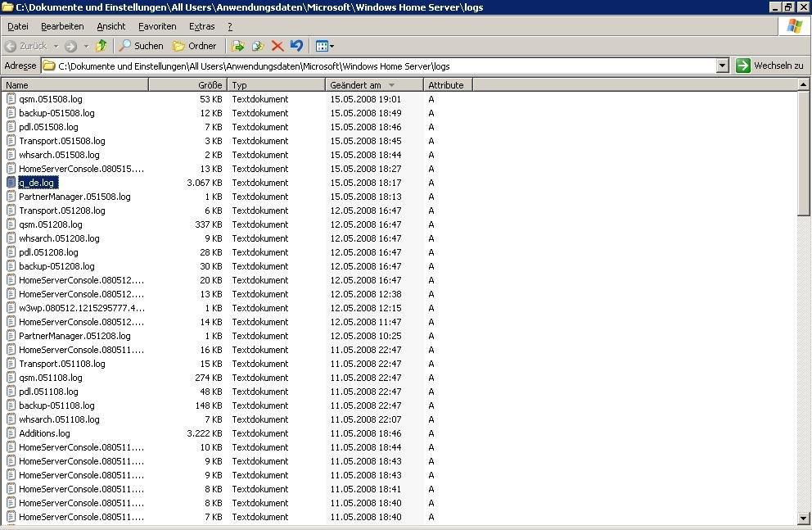Open the Extras menu

[201, 26]
